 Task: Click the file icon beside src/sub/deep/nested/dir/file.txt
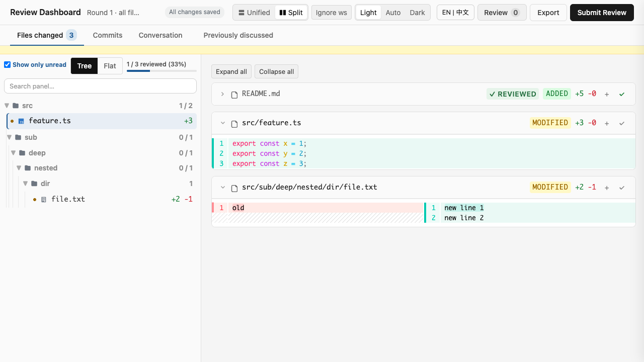tap(234, 188)
